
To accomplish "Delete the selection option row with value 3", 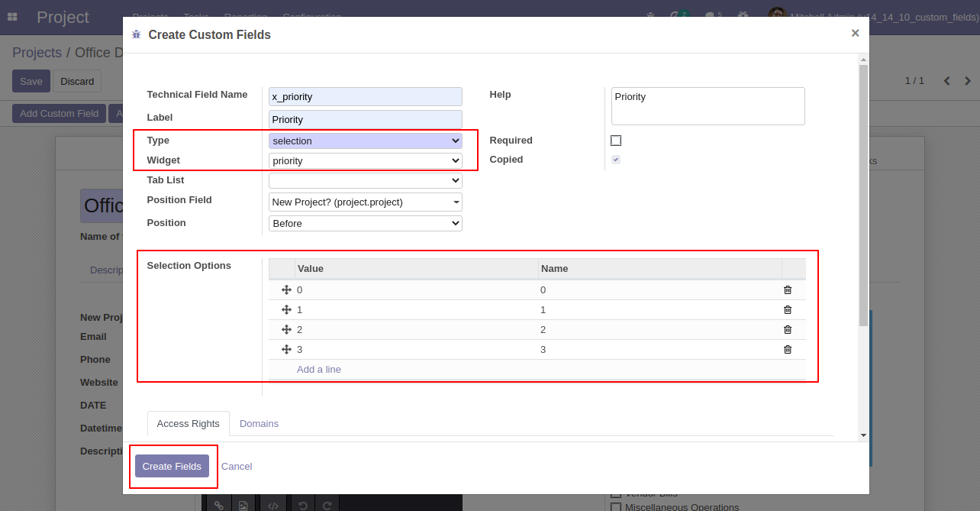I will pyautogui.click(x=788, y=349).
